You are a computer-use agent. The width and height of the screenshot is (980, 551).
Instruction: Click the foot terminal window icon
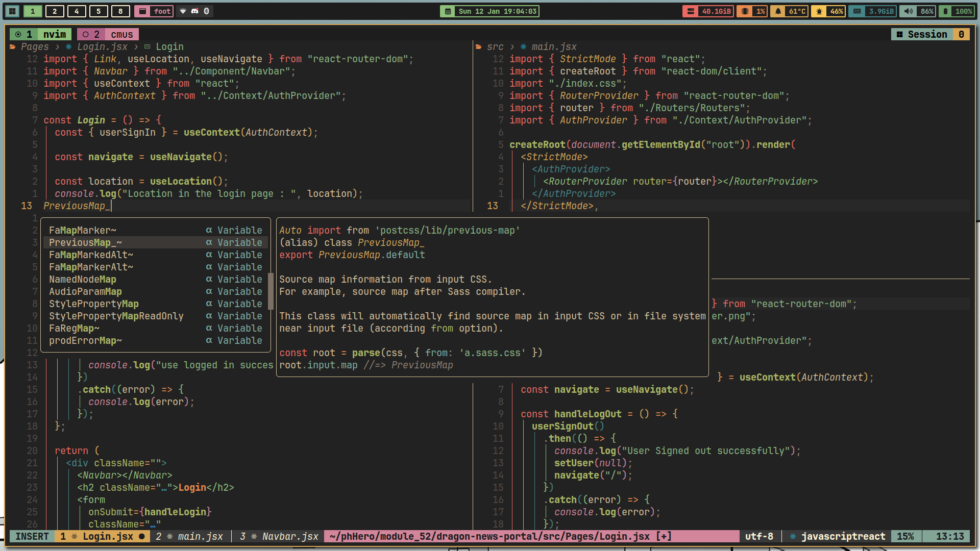click(x=143, y=11)
